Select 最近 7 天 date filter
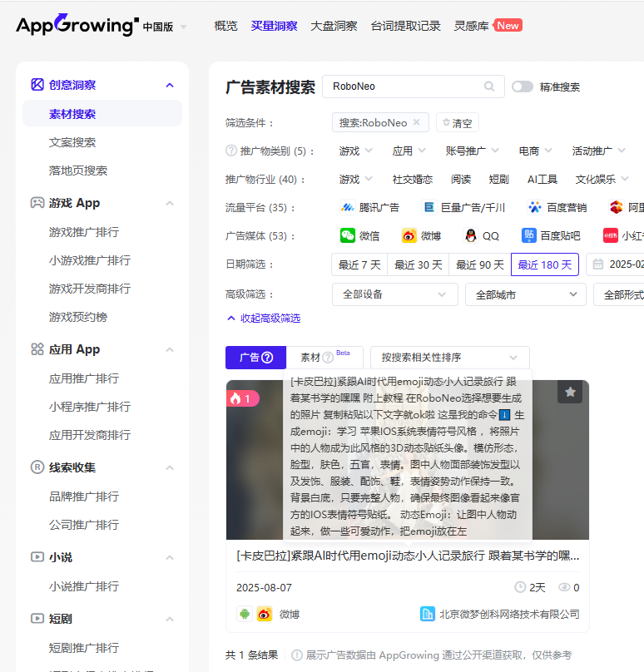 point(359,264)
